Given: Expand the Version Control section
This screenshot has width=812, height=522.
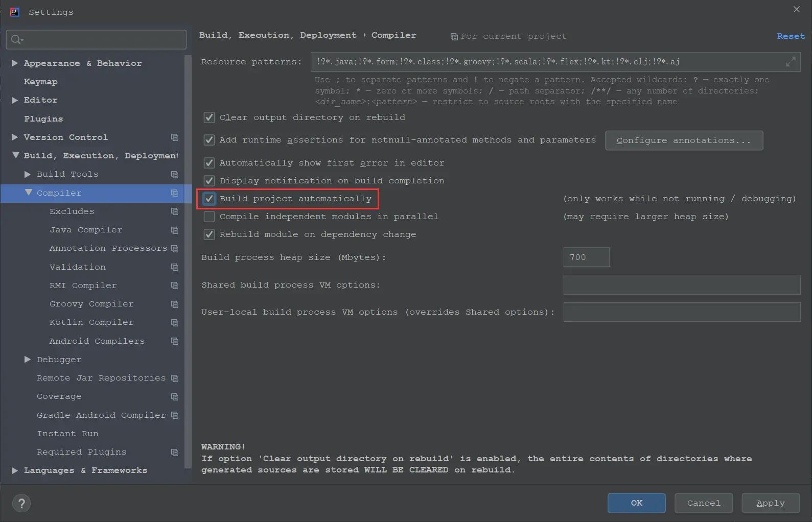Looking at the screenshot, I should click(15, 137).
